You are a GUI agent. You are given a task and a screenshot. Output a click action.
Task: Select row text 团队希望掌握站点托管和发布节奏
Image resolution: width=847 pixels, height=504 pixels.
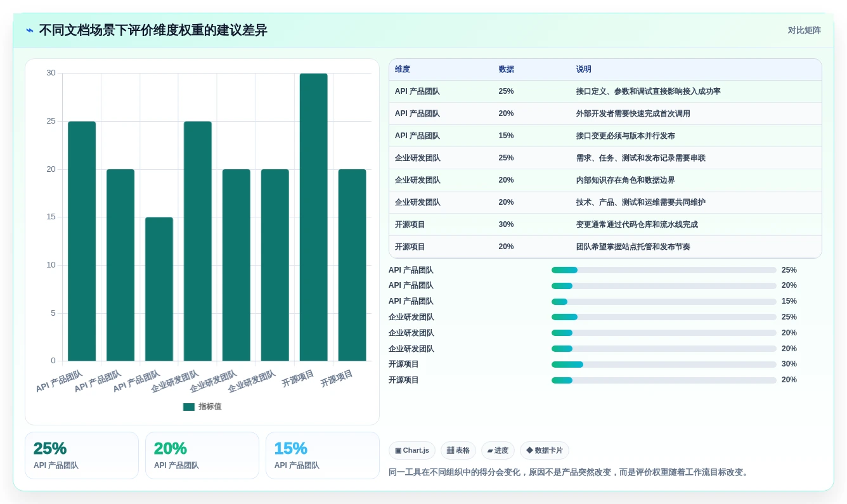[x=633, y=247]
